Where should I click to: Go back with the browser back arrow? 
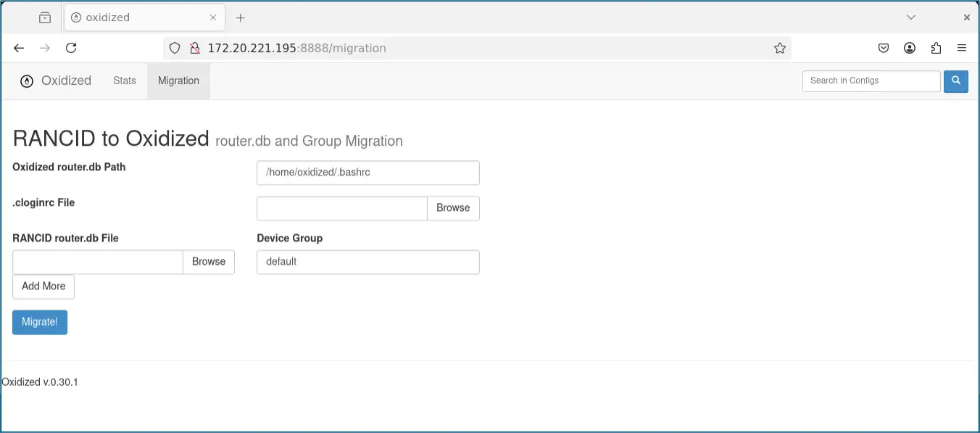click(19, 48)
